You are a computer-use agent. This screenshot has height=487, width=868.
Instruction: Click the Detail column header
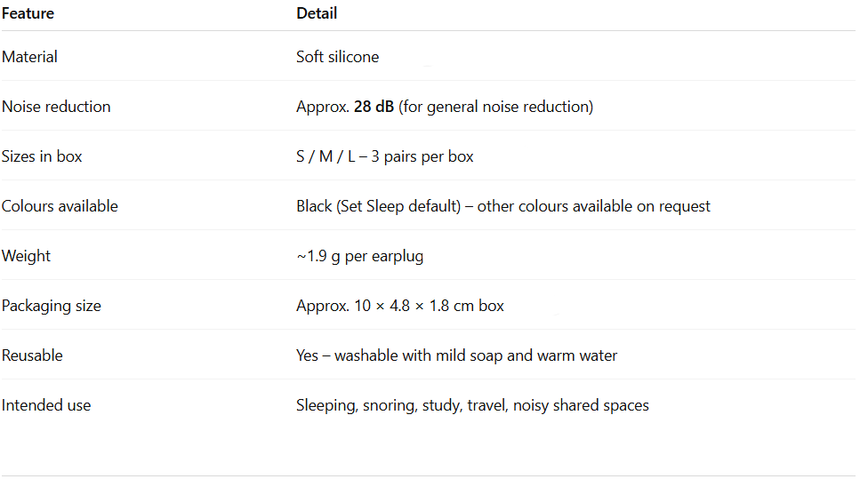click(x=316, y=13)
